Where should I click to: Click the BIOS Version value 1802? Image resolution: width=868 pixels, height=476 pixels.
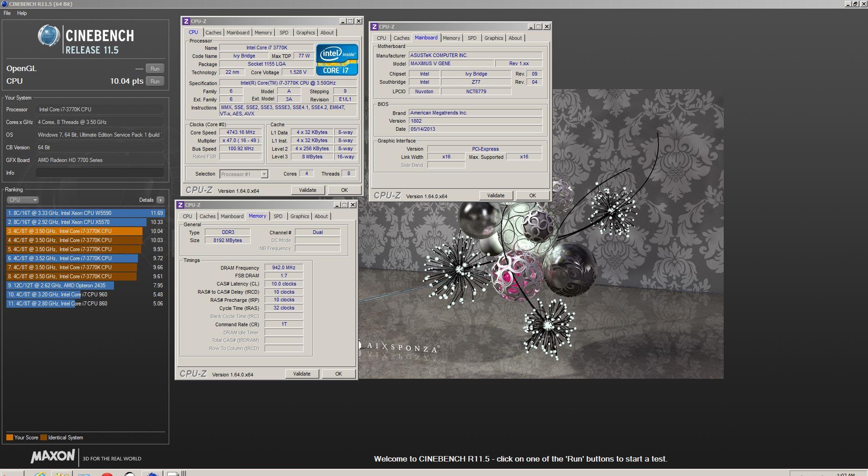click(475, 121)
